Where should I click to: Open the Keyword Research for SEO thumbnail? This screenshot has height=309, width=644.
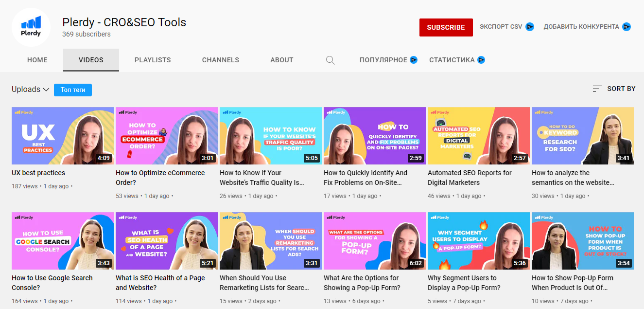point(583,136)
